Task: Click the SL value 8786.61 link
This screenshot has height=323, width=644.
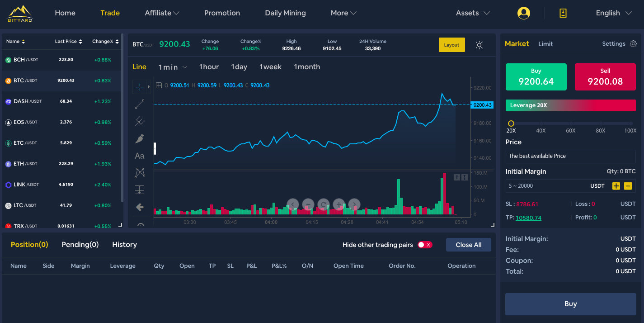Action: [527, 204]
